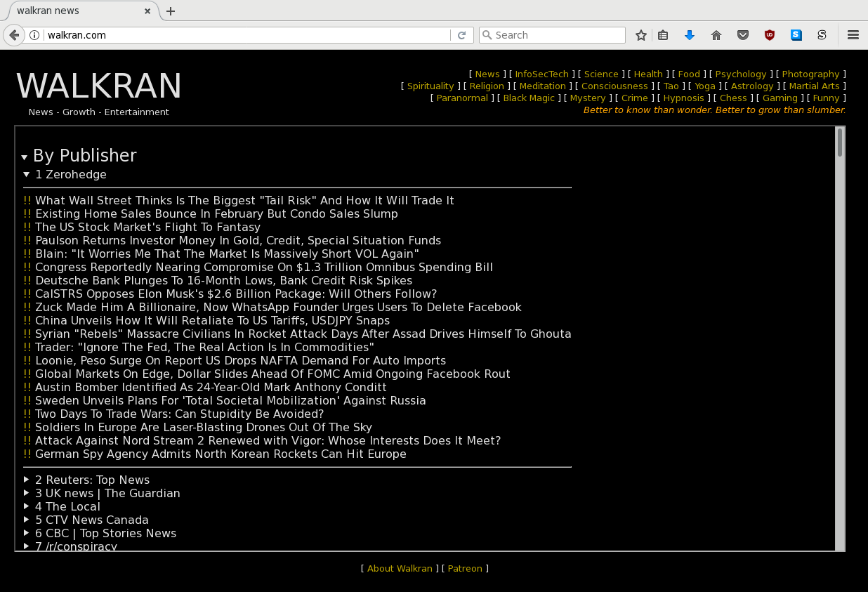The image size is (868, 592).
Task: Visit the Yoga section link
Action: pyautogui.click(x=705, y=86)
